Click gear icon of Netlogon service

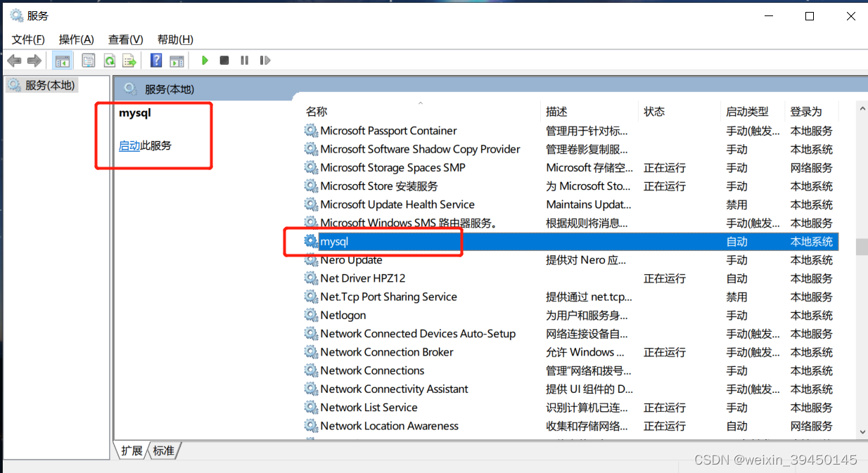(x=311, y=315)
